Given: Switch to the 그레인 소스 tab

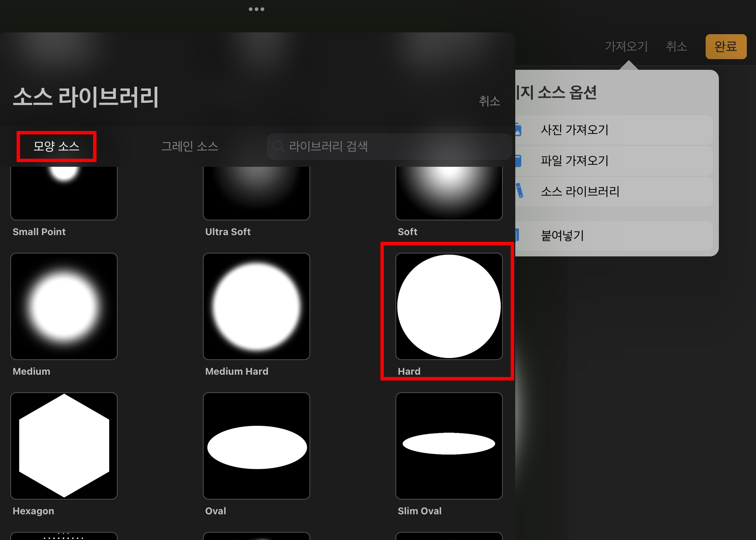Looking at the screenshot, I should coord(190,146).
